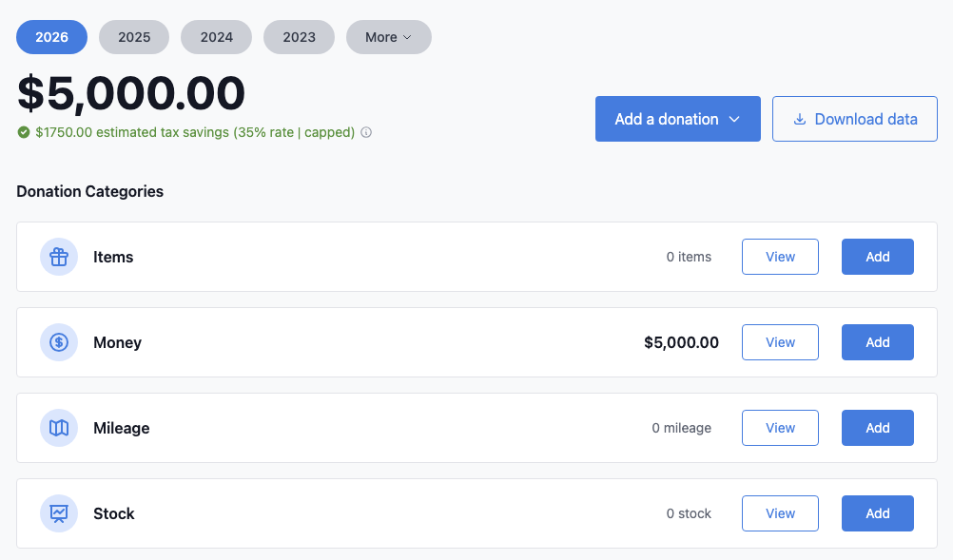Add a Stock donation
The width and height of the screenshot is (953, 560).
[x=877, y=513]
